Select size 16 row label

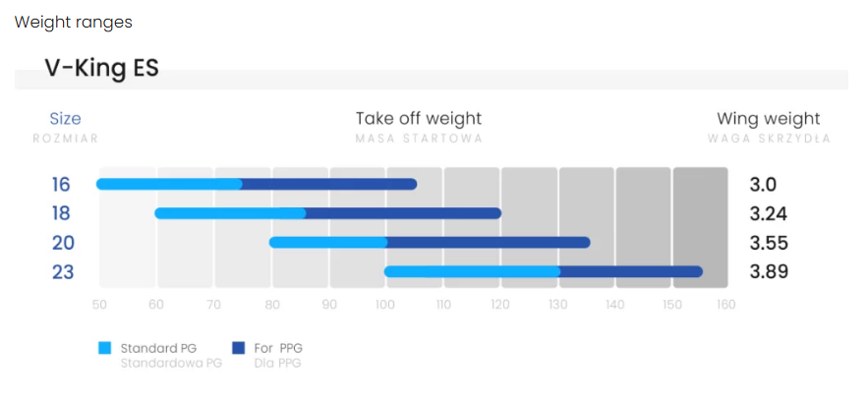point(62,185)
